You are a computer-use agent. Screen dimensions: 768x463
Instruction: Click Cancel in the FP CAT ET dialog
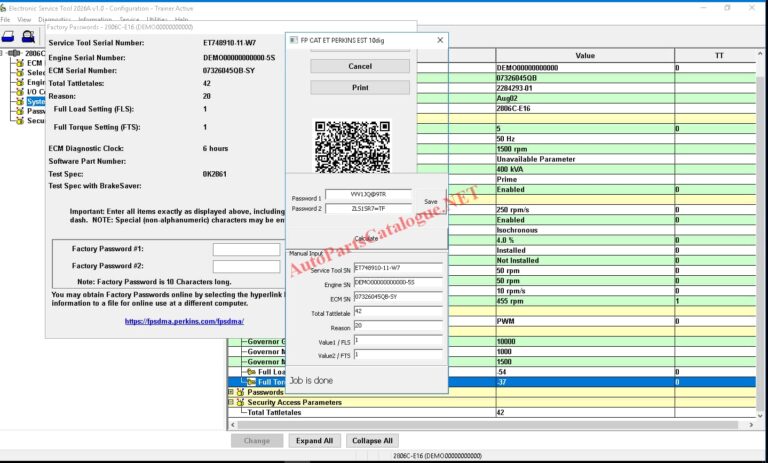(360, 66)
